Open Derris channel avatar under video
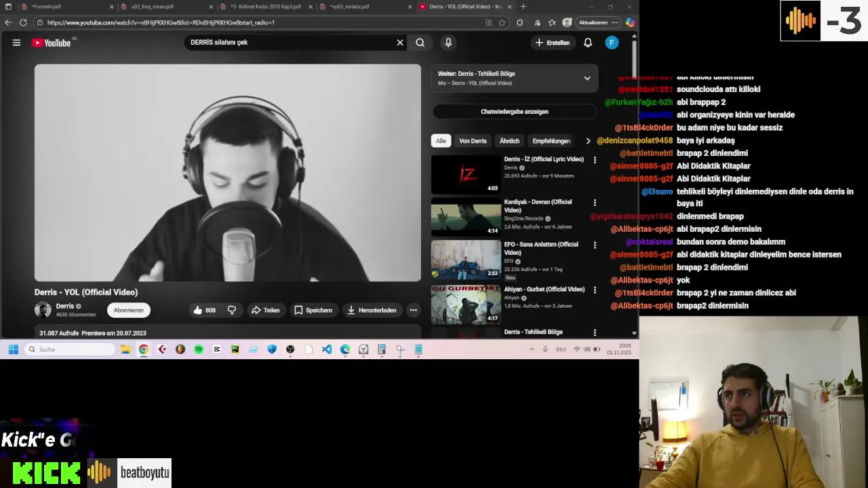The image size is (868, 488). pos(43,310)
